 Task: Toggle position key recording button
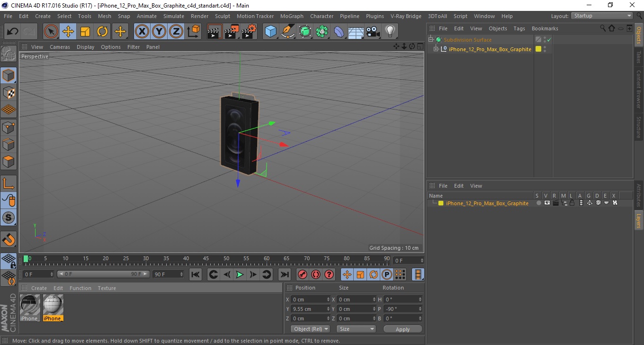point(347,274)
